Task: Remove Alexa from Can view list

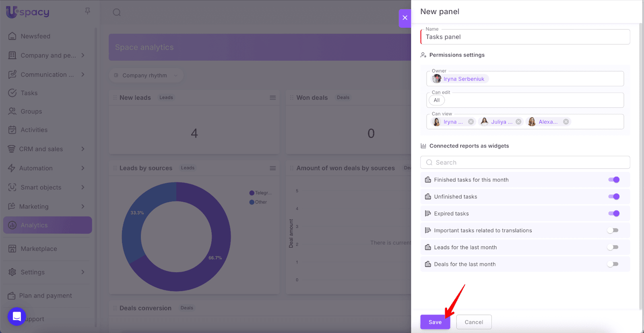Action: [566, 122]
